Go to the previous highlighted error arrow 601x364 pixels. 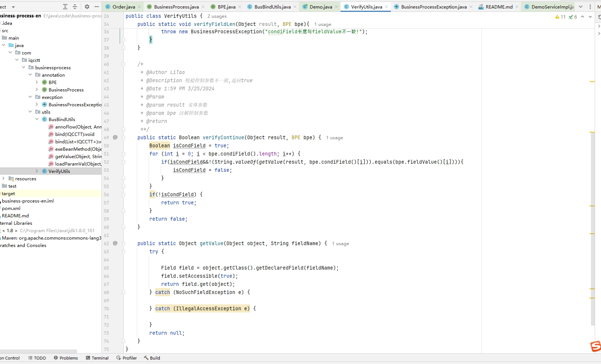pos(582,17)
